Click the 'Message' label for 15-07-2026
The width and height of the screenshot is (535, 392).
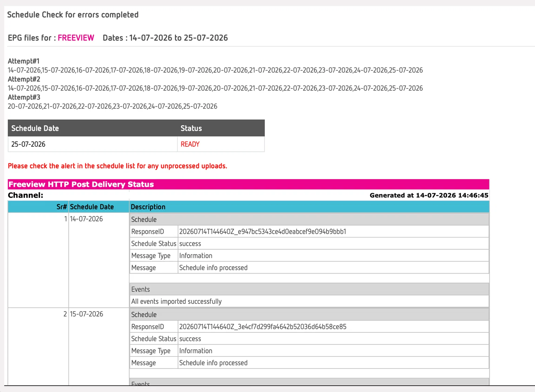[x=144, y=363]
